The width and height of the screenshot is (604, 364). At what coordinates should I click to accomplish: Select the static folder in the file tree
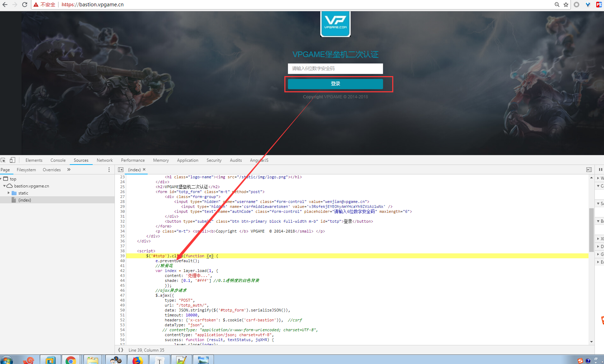(23, 193)
